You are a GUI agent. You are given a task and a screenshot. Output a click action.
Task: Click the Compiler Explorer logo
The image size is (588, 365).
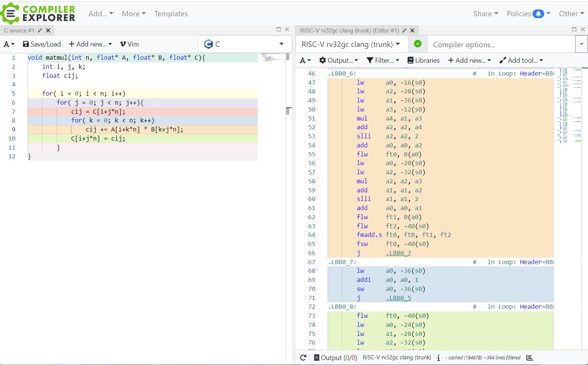coord(38,14)
